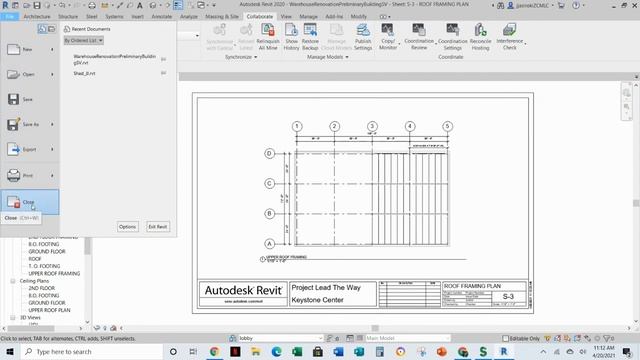640x360 pixels.
Task: Click the sheet number S-3 in title block
Action: [508, 297]
